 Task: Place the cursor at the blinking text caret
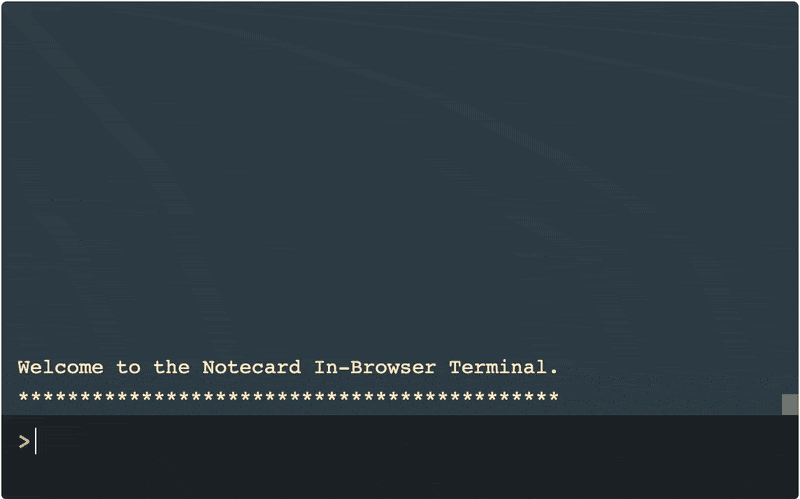(36, 441)
